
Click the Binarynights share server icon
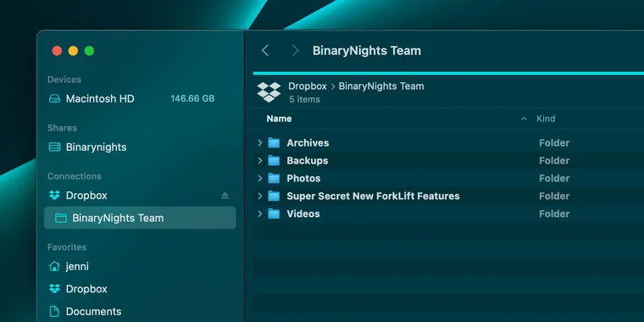[x=54, y=147]
